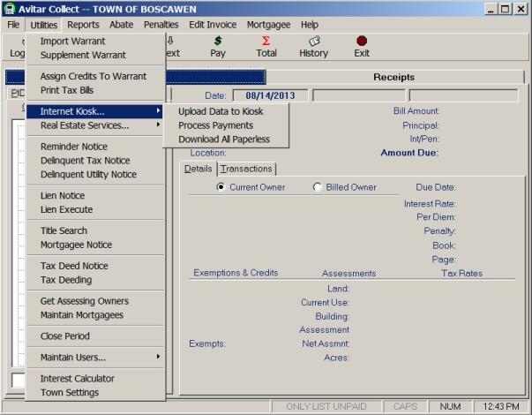
Task: Choose Download All Paperless
Action: (x=224, y=140)
